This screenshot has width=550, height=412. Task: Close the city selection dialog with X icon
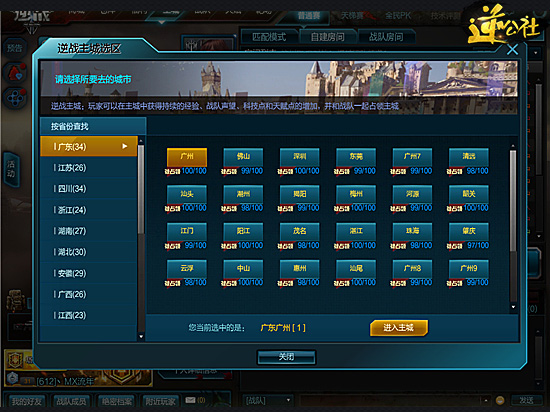coord(512,50)
